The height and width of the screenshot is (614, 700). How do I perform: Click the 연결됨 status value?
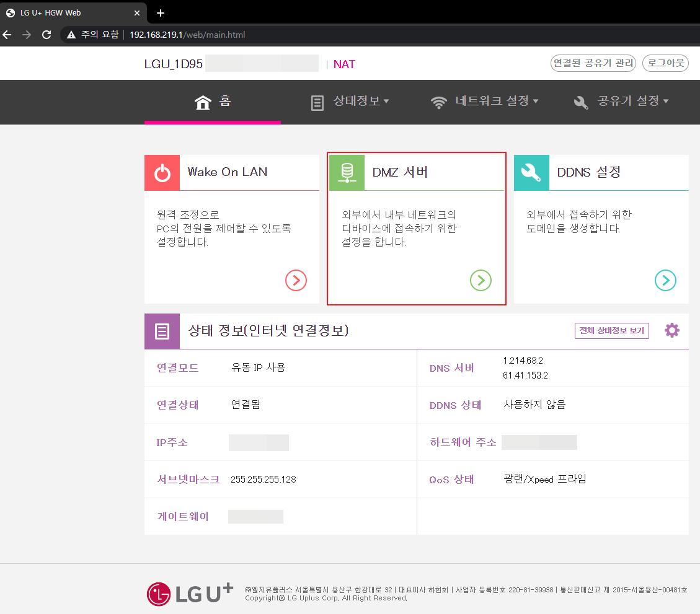tap(246, 405)
